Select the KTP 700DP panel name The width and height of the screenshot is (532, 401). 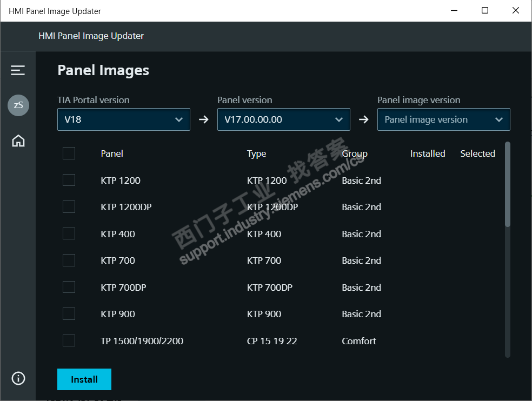click(x=123, y=288)
